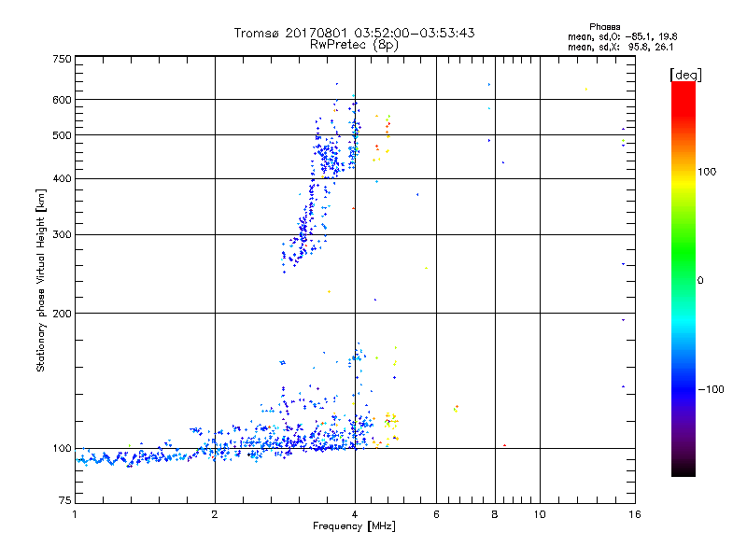Click the subtitle 'RwPretec (8p)'
Viewport: 747px width, 560px height.
(x=354, y=45)
